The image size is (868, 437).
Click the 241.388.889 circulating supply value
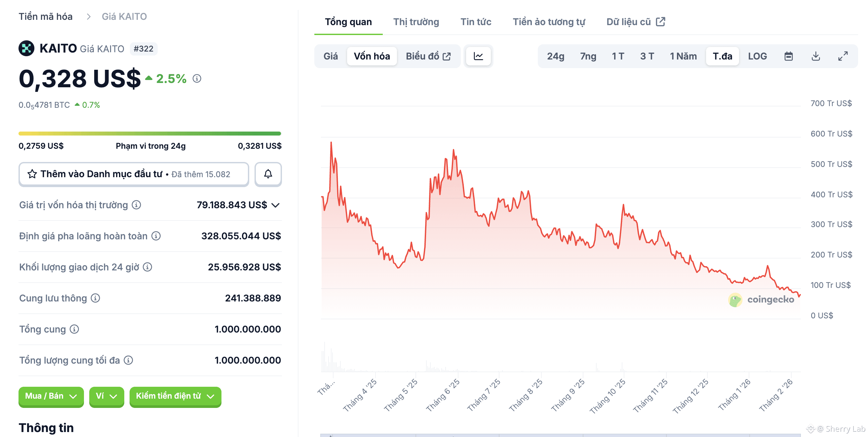[253, 298]
